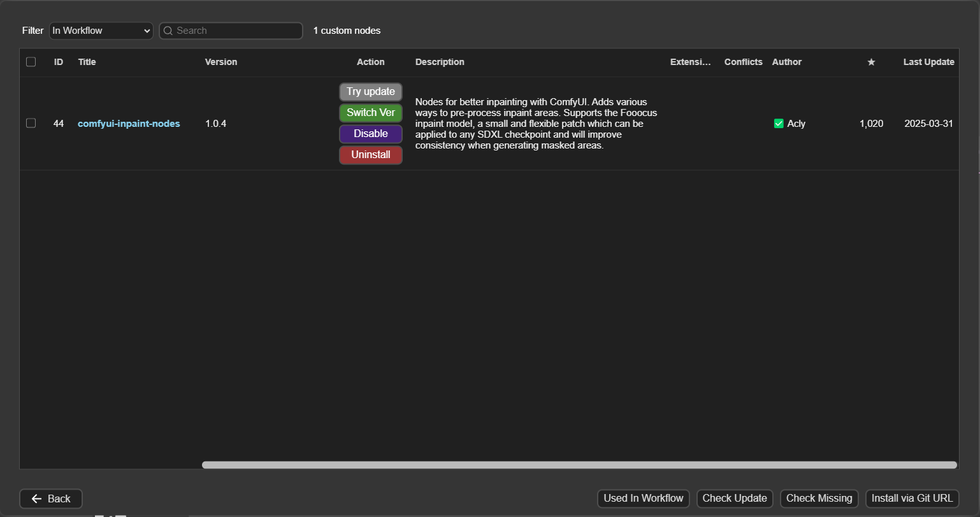The image size is (980, 517).
Task: Open the comfyui-inpaint-nodes title link
Action: 129,124
